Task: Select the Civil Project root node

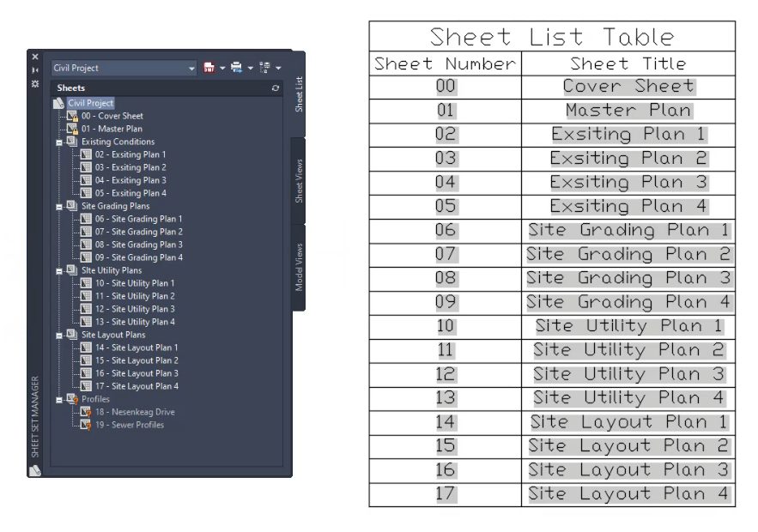Action: (x=90, y=103)
